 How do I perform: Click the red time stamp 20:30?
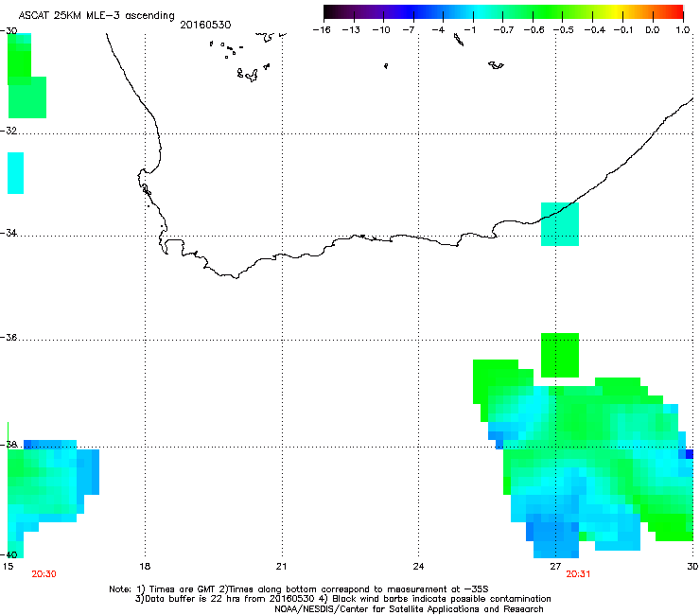(44, 574)
